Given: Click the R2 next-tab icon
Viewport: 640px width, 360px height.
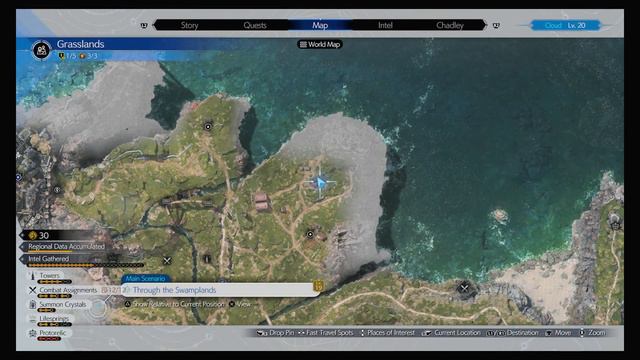Looking at the screenshot, I should [496, 25].
